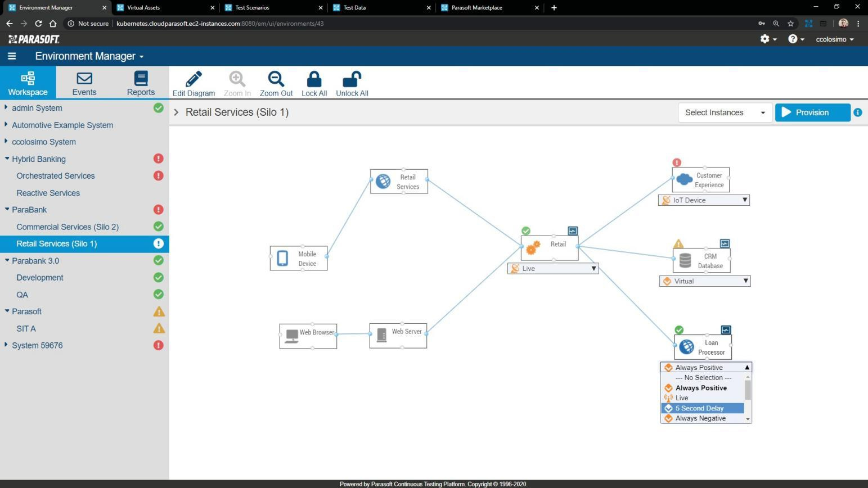
Task: Expand the admin System tree node
Action: click(6, 107)
